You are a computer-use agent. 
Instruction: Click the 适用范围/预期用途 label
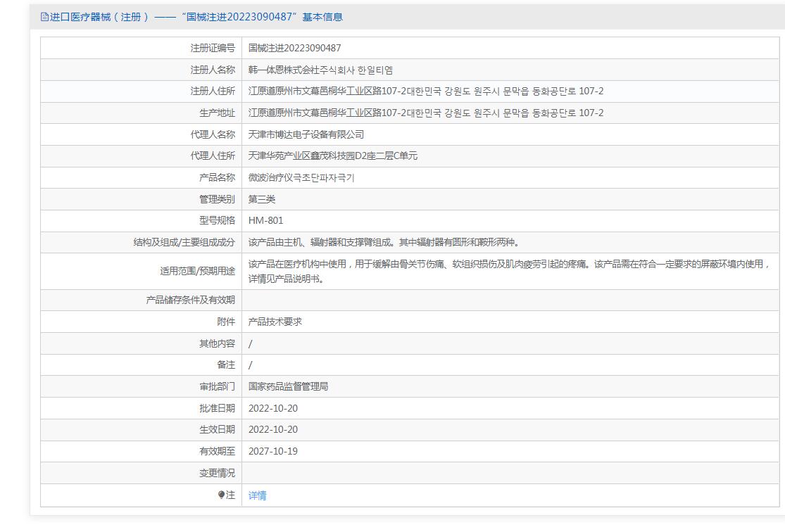(x=197, y=271)
